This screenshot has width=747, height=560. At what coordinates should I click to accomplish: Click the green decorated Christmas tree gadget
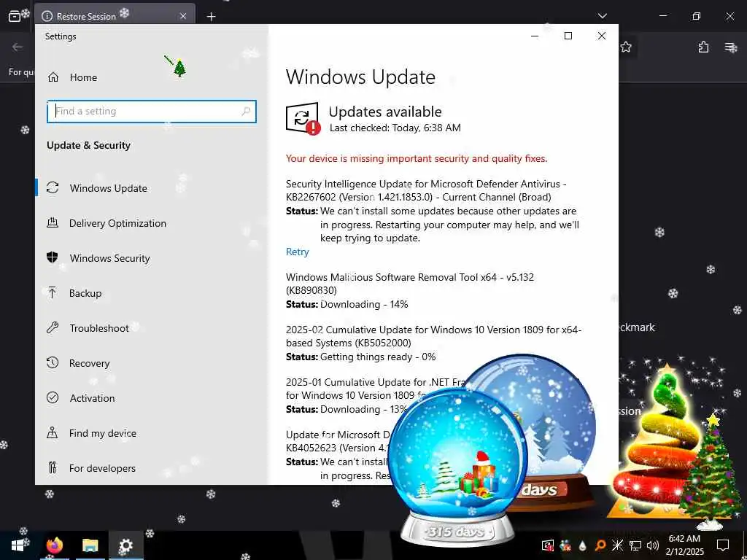point(712,472)
